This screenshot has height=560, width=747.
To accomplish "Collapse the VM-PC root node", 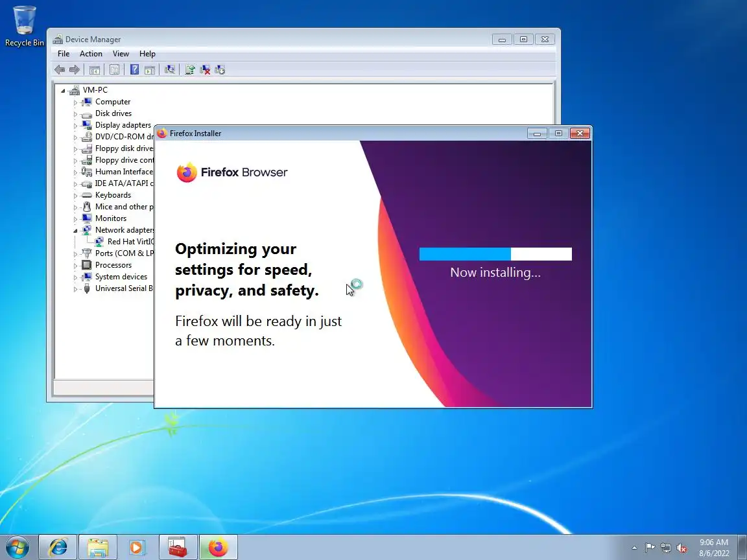I will coord(63,91).
